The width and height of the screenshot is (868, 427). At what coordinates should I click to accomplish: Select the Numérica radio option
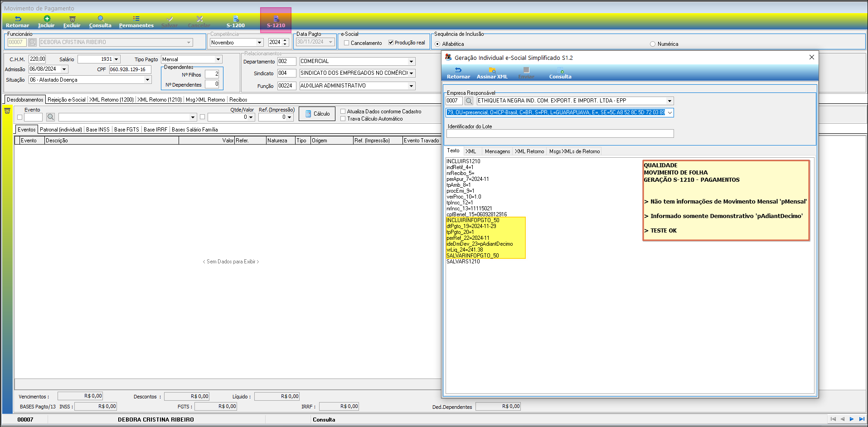[x=653, y=44]
